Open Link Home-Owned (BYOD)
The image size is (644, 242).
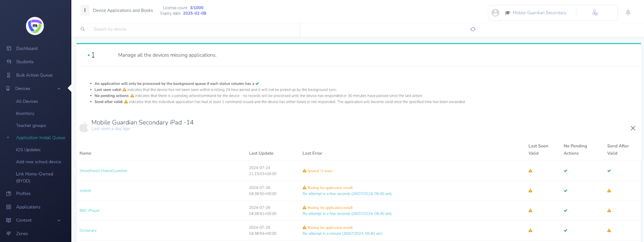(x=35, y=177)
